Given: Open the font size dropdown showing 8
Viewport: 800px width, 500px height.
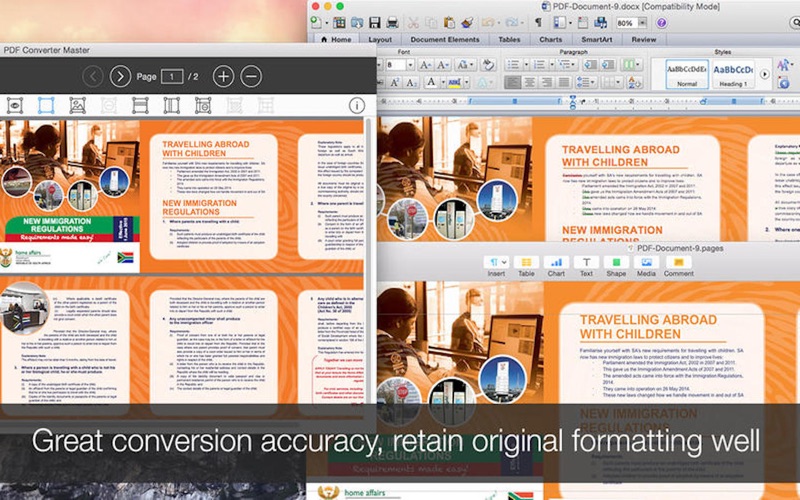Looking at the screenshot, I should point(410,65).
